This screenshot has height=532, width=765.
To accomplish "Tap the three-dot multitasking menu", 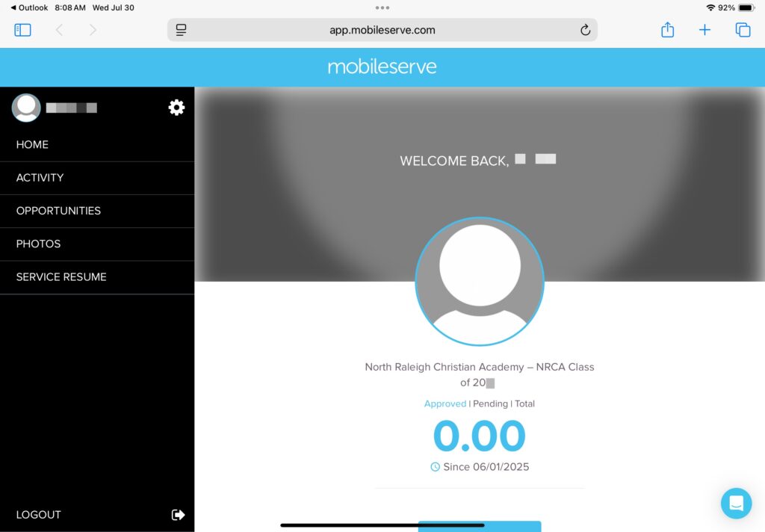I will click(382, 7).
